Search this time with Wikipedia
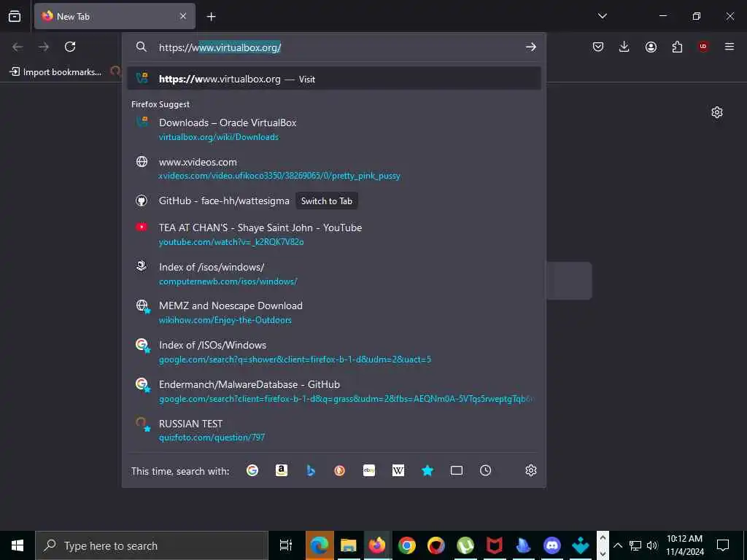The width and height of the screenshot is (747, 560). coord(398,470)
